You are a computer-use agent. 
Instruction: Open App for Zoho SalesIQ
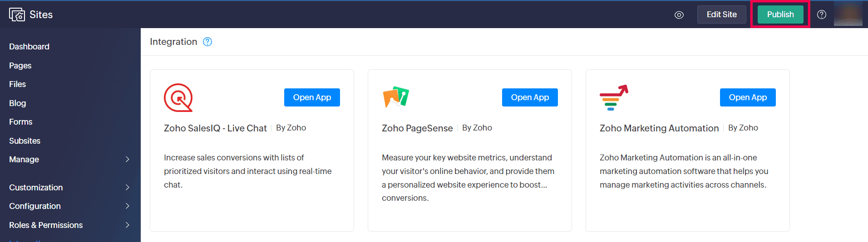[x=312, y=97]
